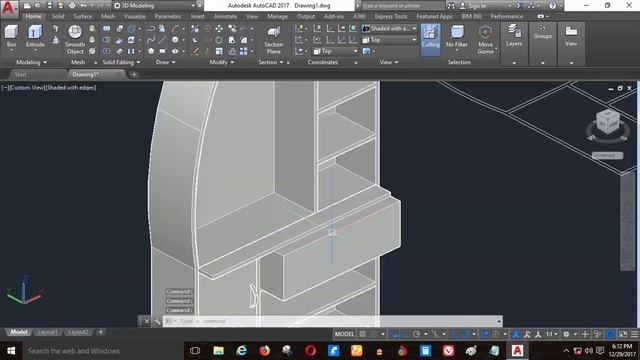This screenshot has width=640, height=360.
Task: Click the status bar customization menu icon
Action: (x=634, y=334)
